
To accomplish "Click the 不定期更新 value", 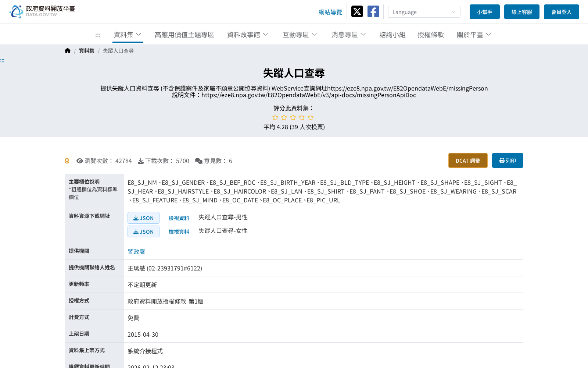I will click(x=142, y=285).
